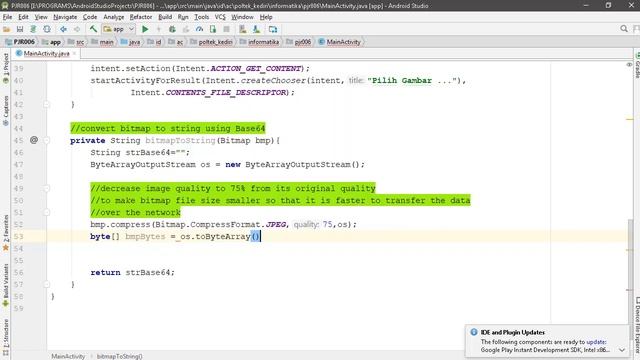Image resolution: width=640 pixels, height=360 pixels.
Task: Click Run with Coverage icon
Action: (186, 29)
